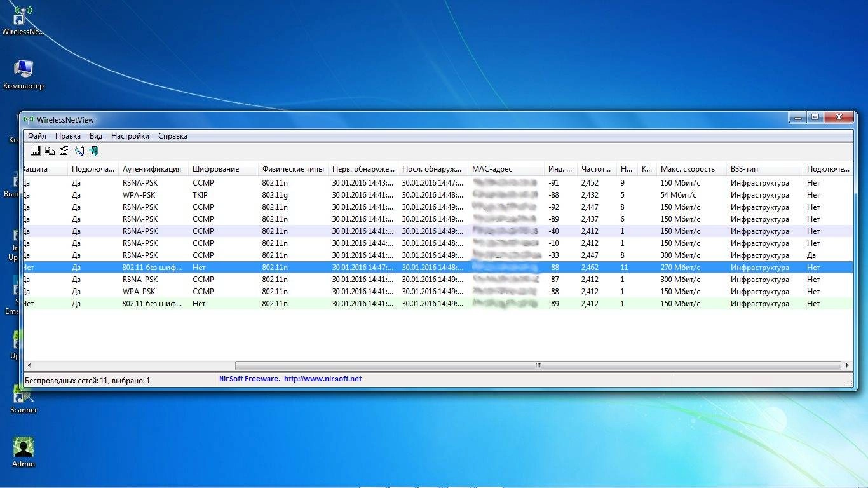Sort by the Макс. скорость column header
Image resolution: width=868 pixels, height=488 pixels.
pos(692,169)
